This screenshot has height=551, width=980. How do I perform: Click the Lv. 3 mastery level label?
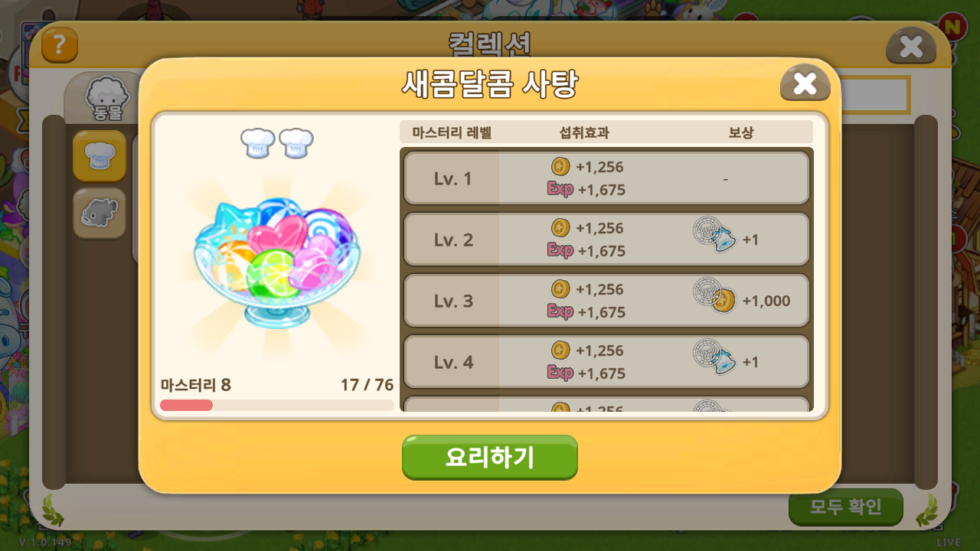[453, 301]
